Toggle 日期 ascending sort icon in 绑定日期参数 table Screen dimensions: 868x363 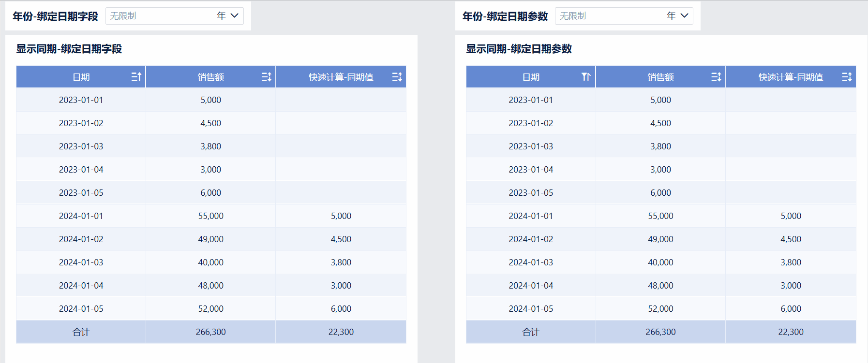[x=586, y=77]
